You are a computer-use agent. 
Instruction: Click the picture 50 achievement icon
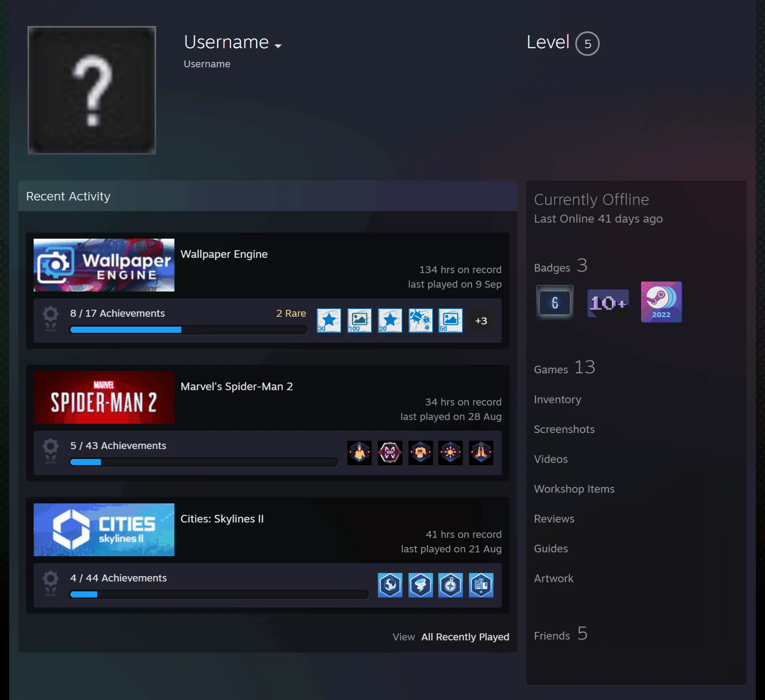pyautogui.click(x=451, y=320)
